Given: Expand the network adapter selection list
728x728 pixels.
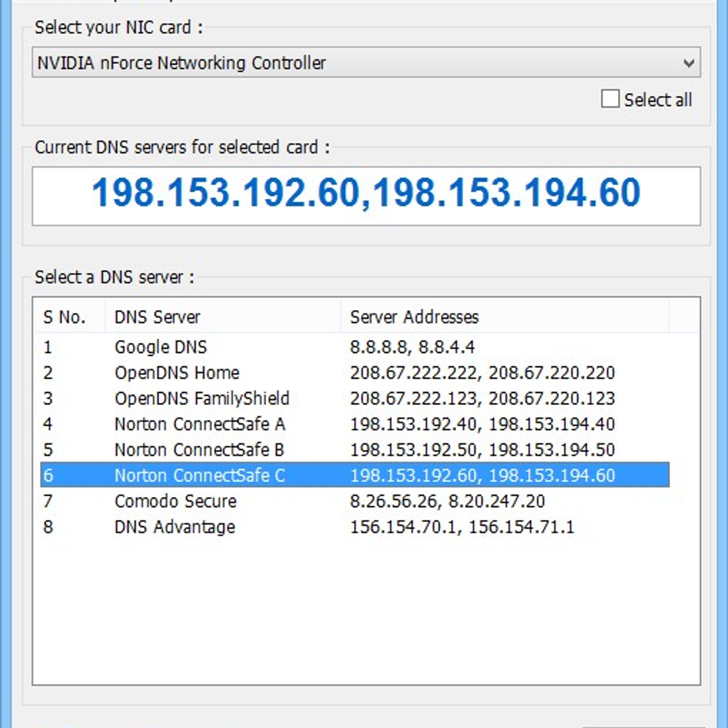Looking at the screenshot, I should (687, 62).
